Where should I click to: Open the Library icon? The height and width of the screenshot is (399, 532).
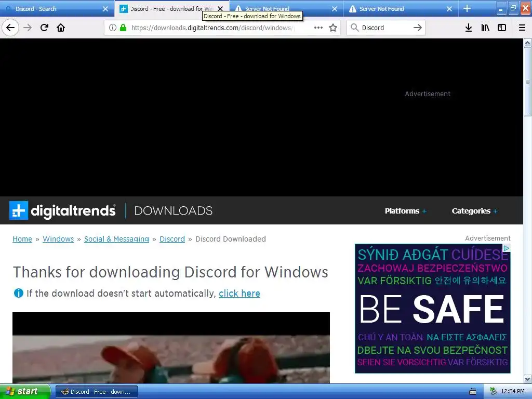(485, 28)
